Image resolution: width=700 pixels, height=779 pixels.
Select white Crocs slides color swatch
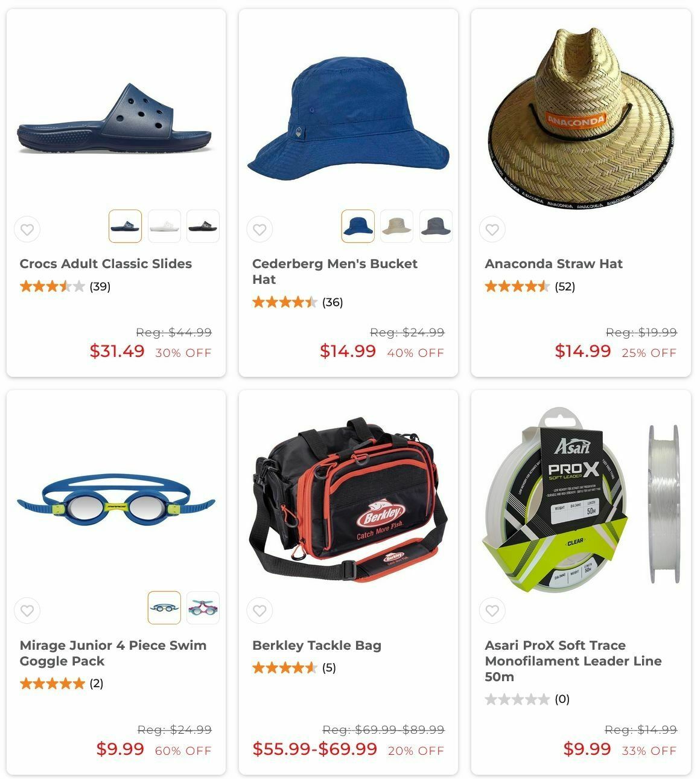(164, 226)
